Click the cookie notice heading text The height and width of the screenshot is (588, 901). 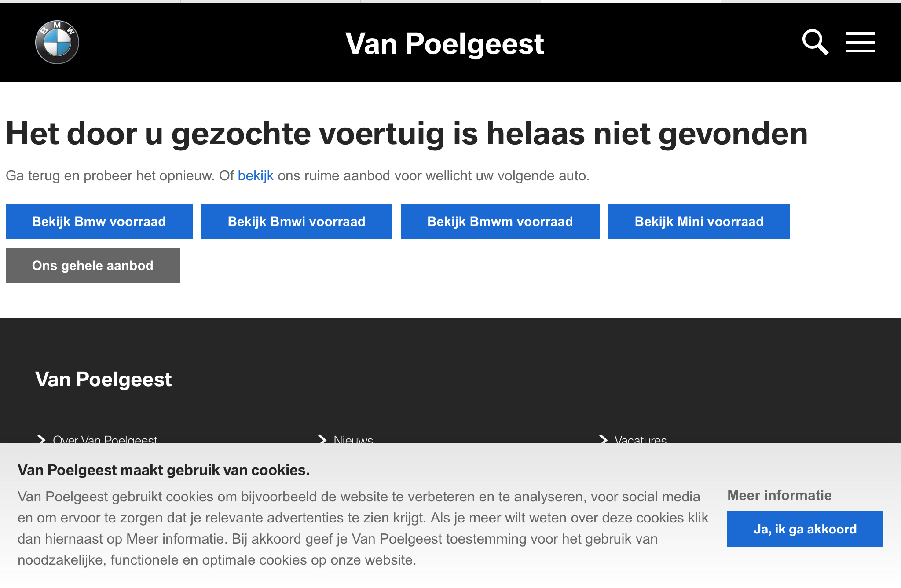click(164, 470)
